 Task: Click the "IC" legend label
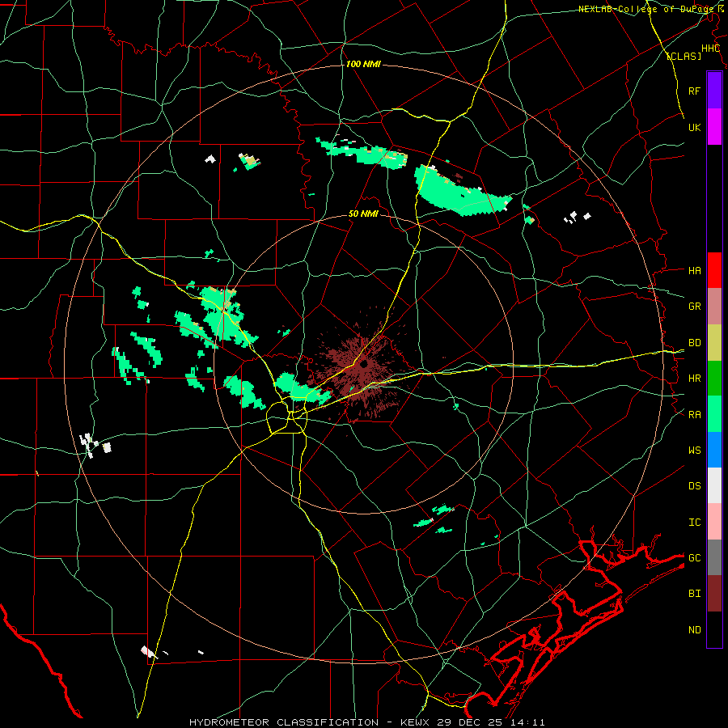694,523
